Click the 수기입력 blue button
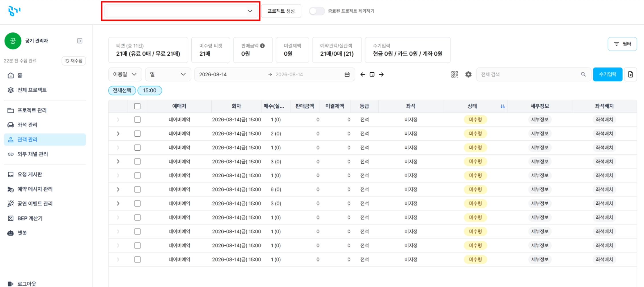644x287 pixels. 608,74
